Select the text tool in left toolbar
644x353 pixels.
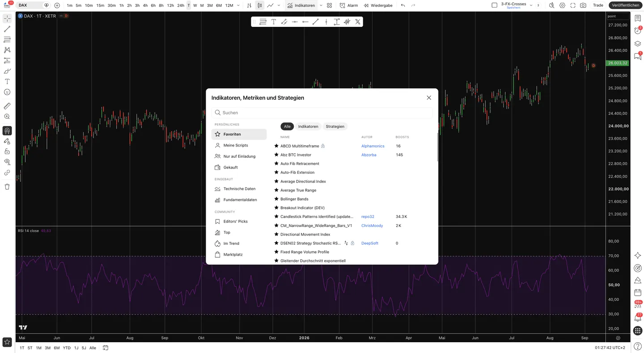(7, 81)
